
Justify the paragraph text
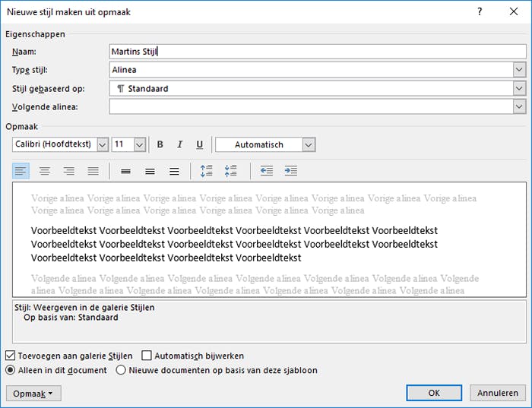click(93, 171)
